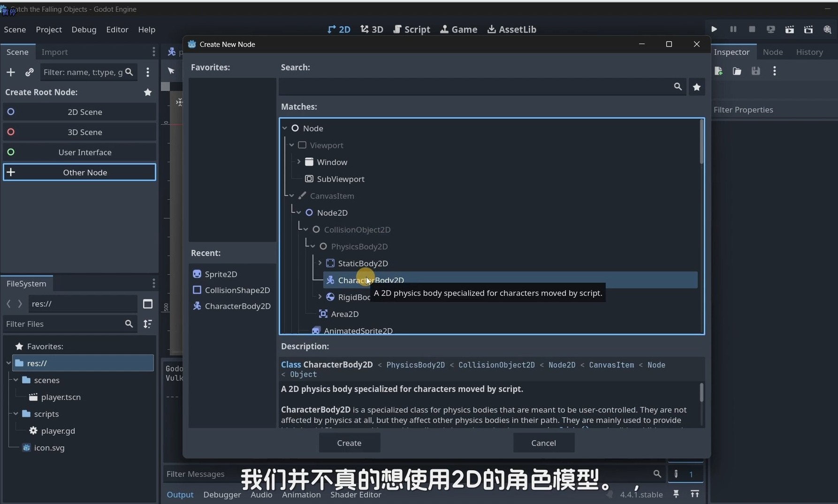
Task: Select Area2D in the node tree
Action: [x=345, y=314]
